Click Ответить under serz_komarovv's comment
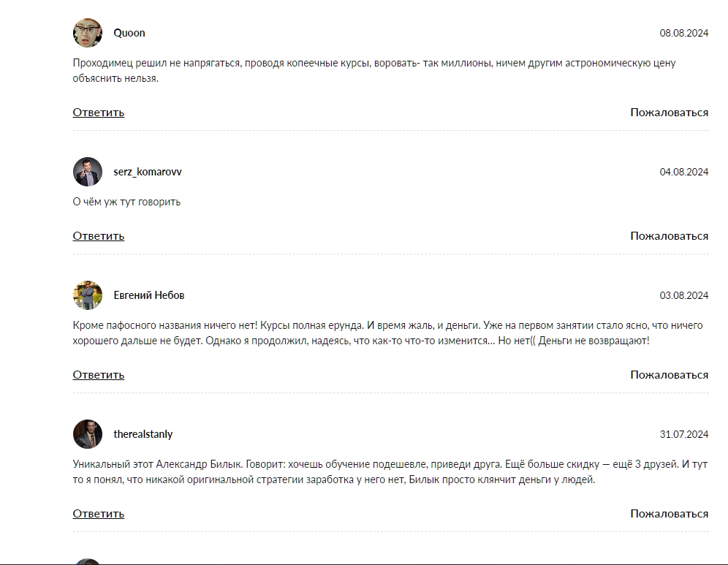 coord(99,236)
